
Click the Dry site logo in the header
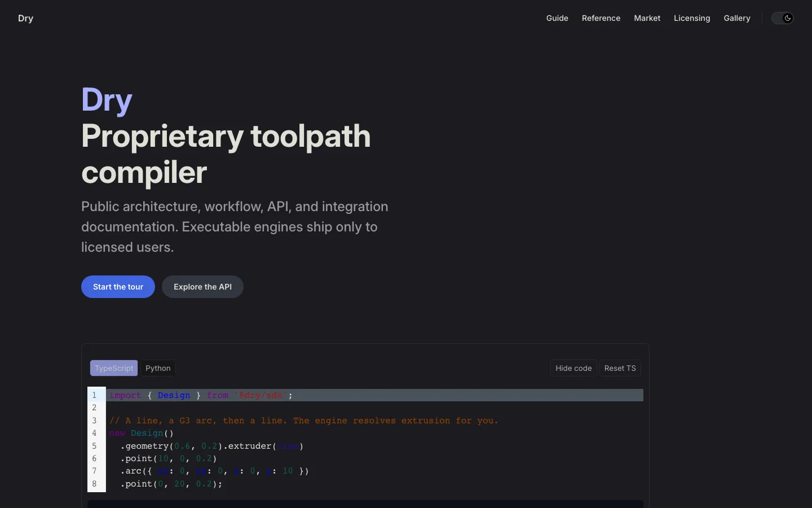[25, 18]
